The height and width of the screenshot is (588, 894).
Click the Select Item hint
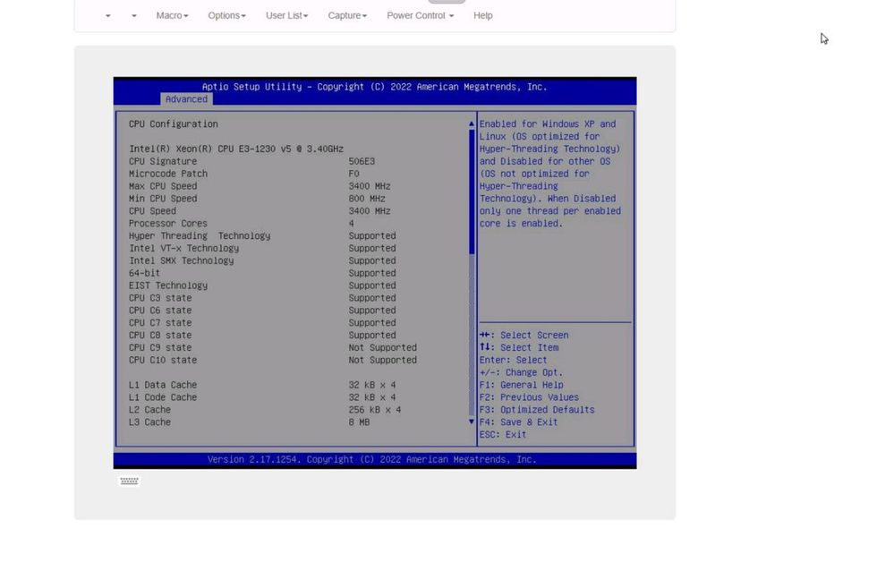[519, 347]
